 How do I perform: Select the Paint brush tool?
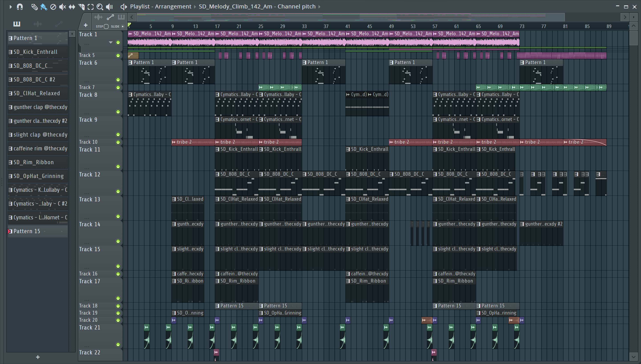tap(43, 7)
